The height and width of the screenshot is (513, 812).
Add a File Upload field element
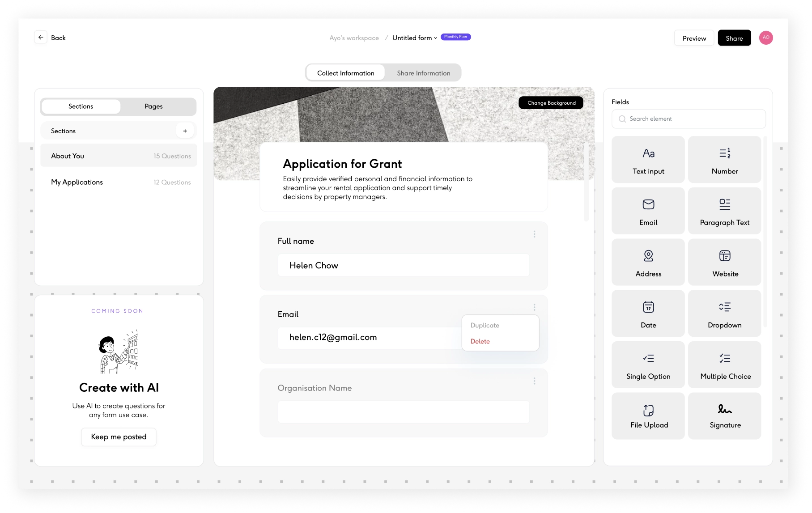point(648,416)
